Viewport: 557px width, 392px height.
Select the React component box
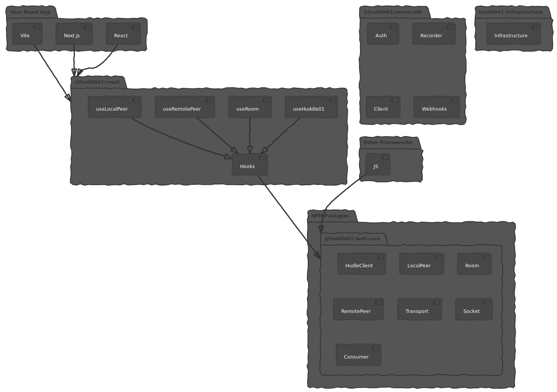click(x=123, y=33)
